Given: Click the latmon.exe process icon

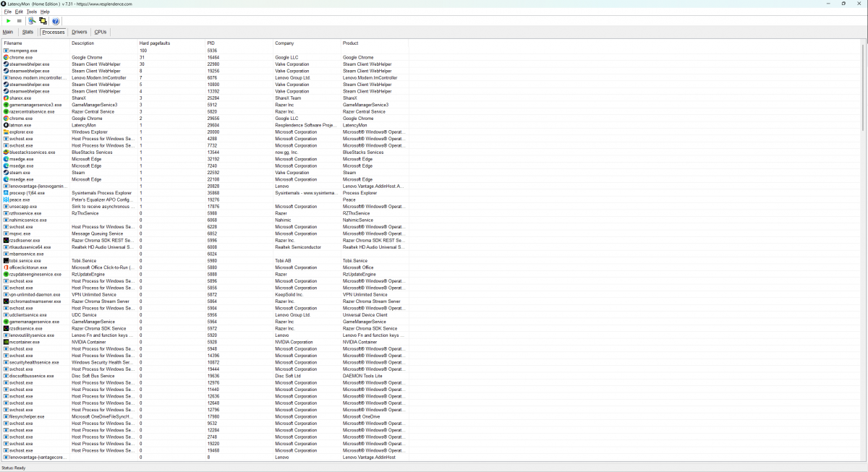Looking at the screenshot, I should click(6, 125).
